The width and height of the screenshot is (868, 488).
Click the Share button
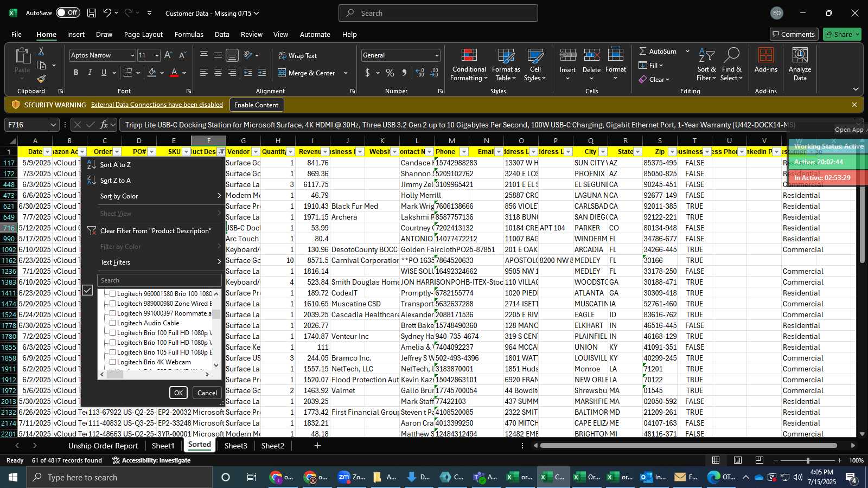coord(843,34)
